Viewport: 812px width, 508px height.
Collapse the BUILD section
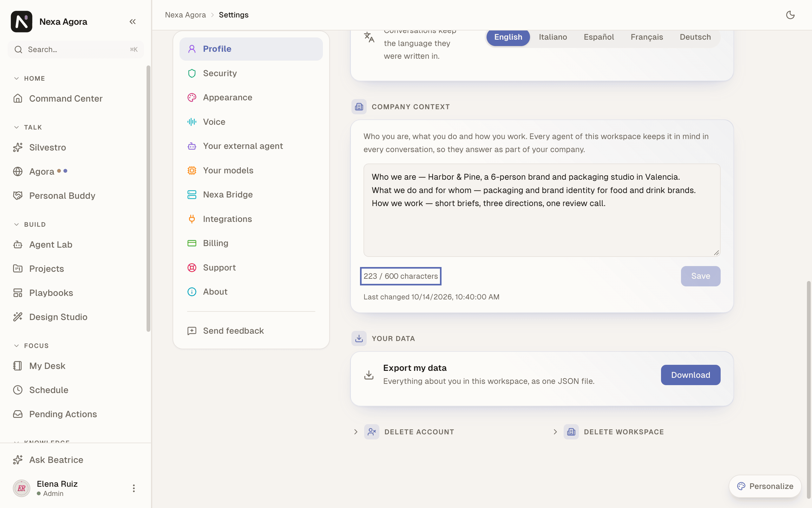click(30, 224)
